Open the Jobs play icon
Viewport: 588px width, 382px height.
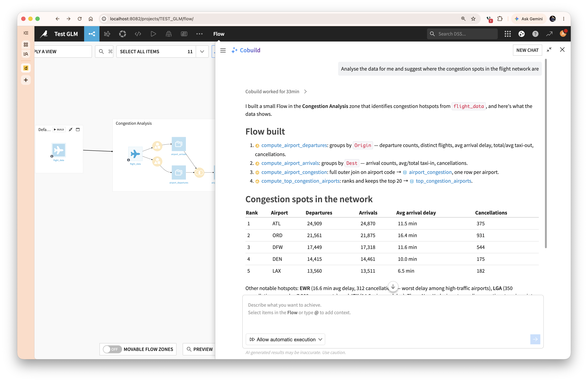pyautogui.click(x=153, y=34)
